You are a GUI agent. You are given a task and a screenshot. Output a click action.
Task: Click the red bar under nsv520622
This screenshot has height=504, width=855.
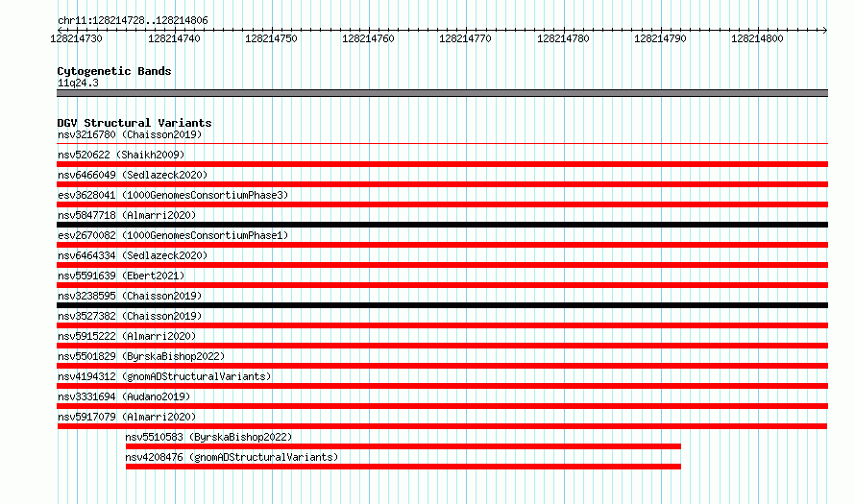(x=442, y=164)
